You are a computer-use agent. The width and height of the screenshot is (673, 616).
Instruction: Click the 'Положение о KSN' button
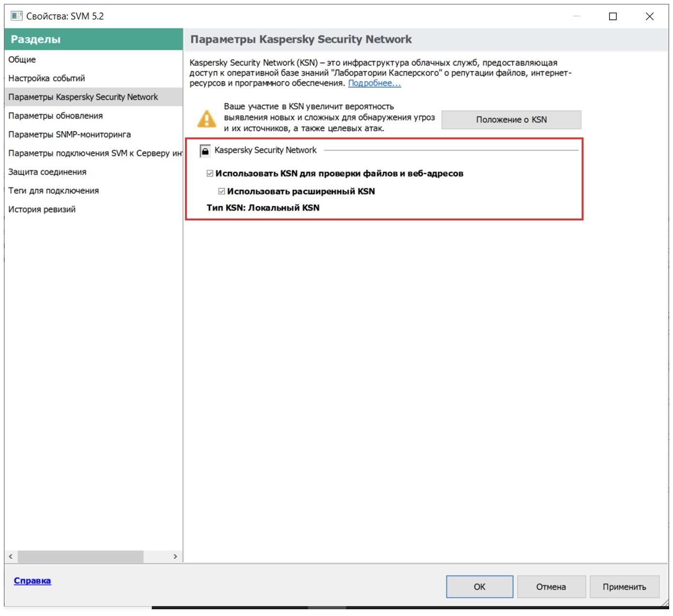511,120
